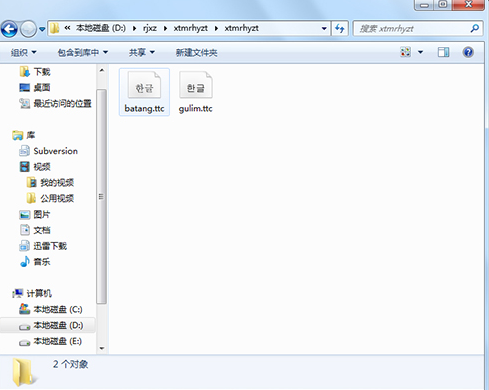
Task: Expand arrow after 本地磁盘 (D:) breadcrumb
Action: coord(134,28)
